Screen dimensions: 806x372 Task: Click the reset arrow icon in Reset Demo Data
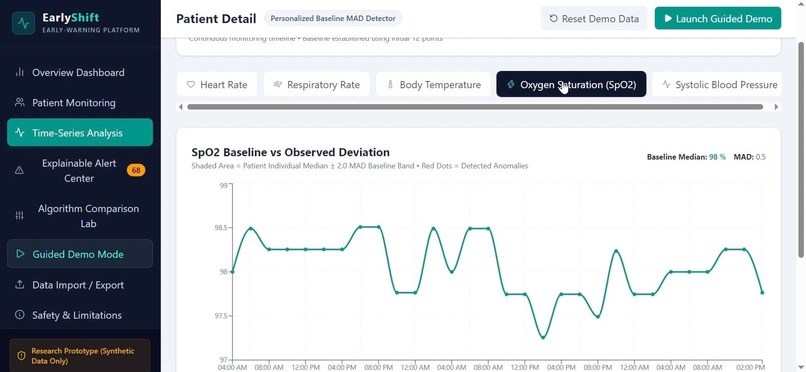(554, 18)
